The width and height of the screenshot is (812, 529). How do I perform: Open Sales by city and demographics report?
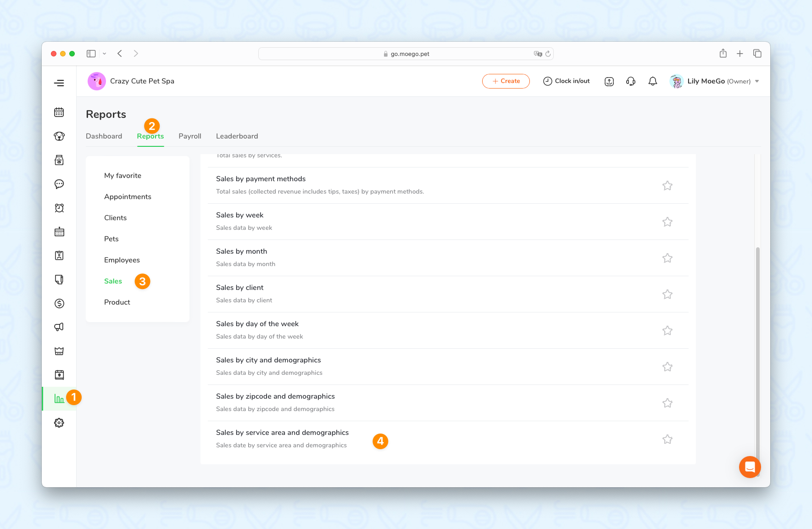pos(448,367)
